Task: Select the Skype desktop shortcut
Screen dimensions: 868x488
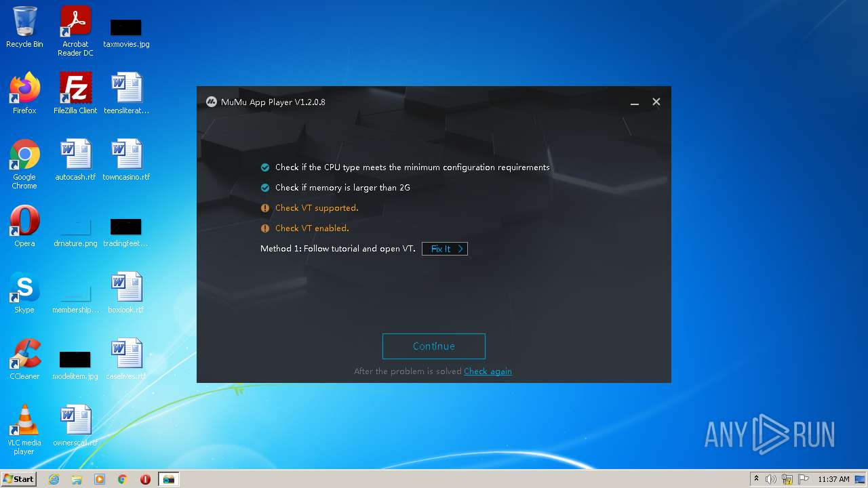Action: click(24, 293)
